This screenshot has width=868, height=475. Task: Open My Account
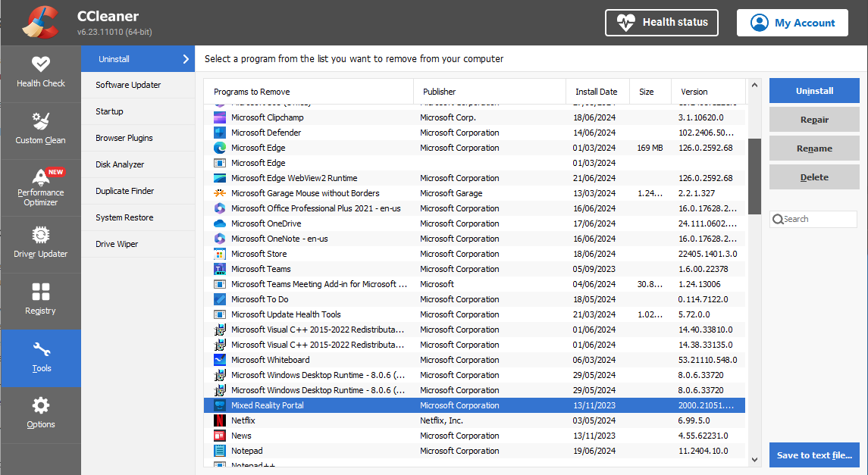(x=792, y=23)
